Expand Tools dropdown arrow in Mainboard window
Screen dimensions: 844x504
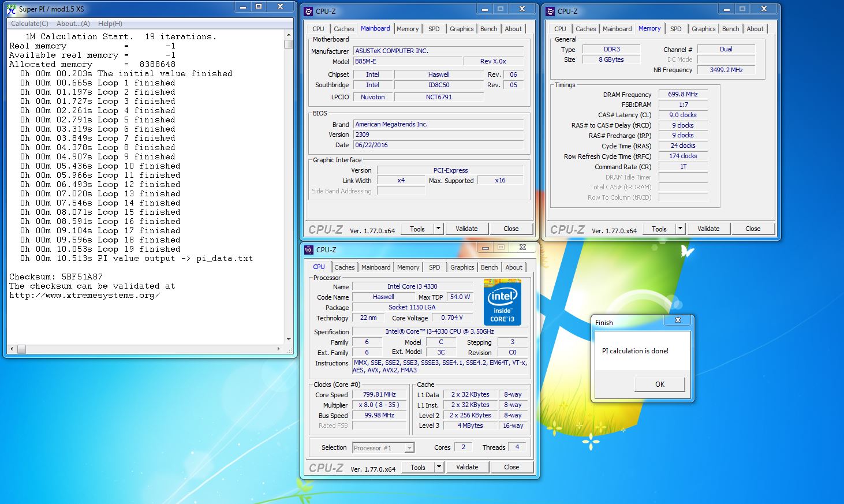(438, 229)
